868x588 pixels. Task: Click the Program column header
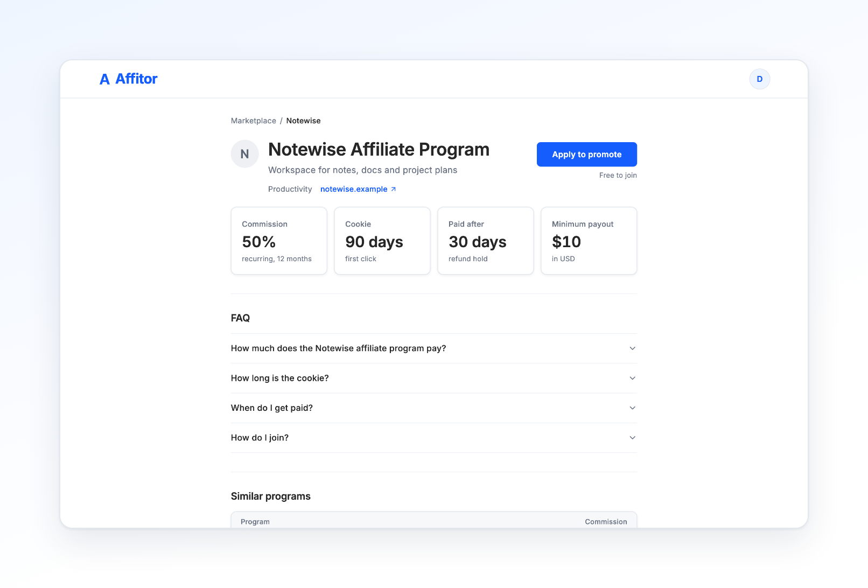[255, 522]
